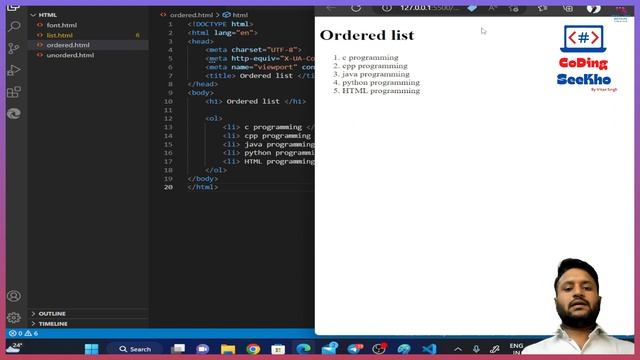
Task: Open the Edge tools icon in the activity bar
Action: click(x=14, y=113)
